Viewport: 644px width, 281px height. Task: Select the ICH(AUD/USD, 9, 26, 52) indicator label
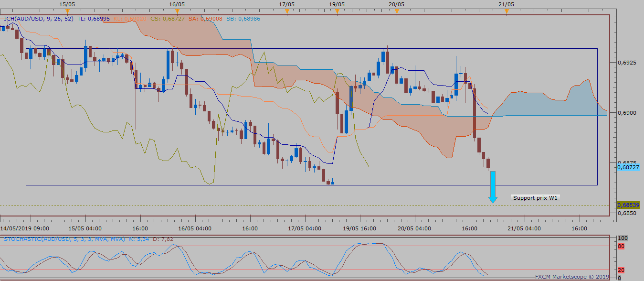[38, 19]
